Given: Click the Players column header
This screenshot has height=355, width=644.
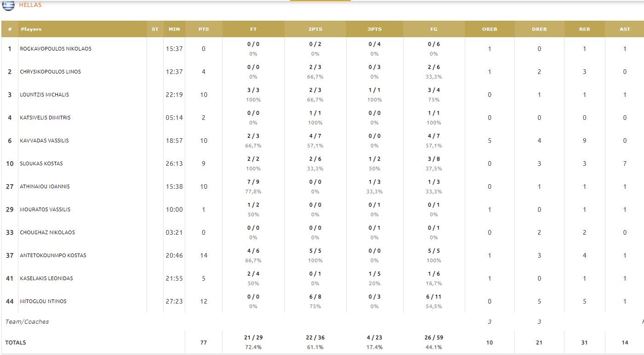Looking at the screenshot, I should (x=31, y=29).
